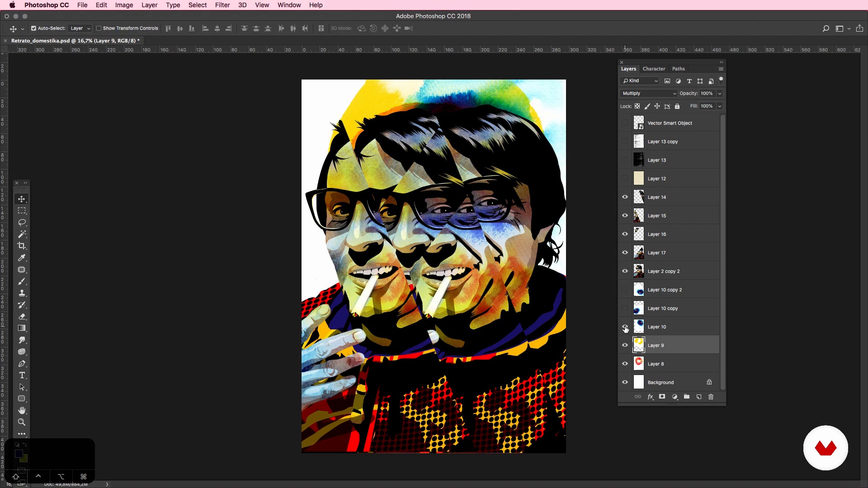Image resolution: width=868 pixels, height=488 pixels.
Task: Select the Sponge tool
Action: tap(22, 352)
